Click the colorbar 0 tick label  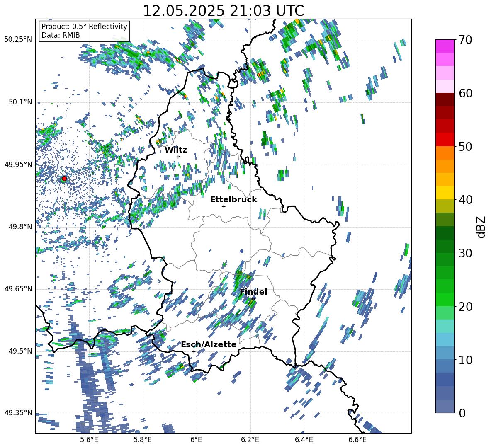pyautogui.click(x=462, y=413)
